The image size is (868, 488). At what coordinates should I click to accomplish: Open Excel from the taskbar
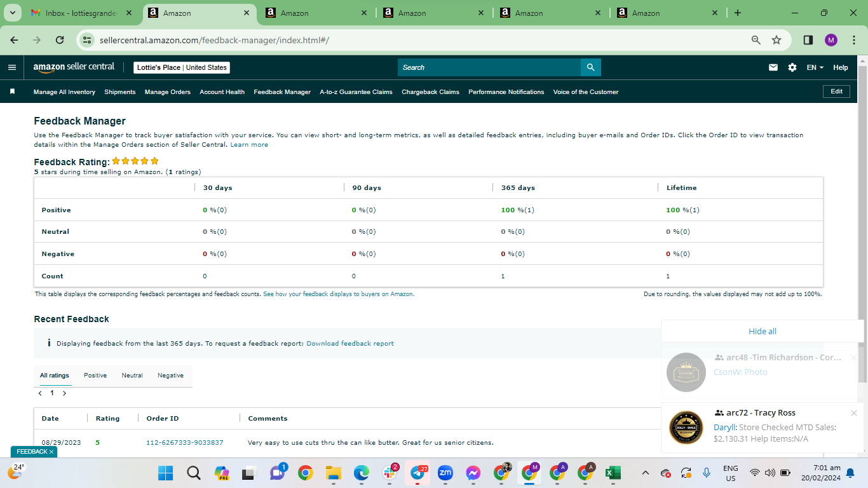pyautogui.click(x=613, y=473)
